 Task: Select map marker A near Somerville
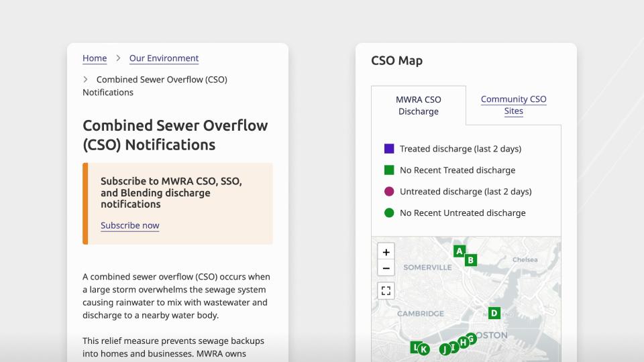[x=459, y=251]
